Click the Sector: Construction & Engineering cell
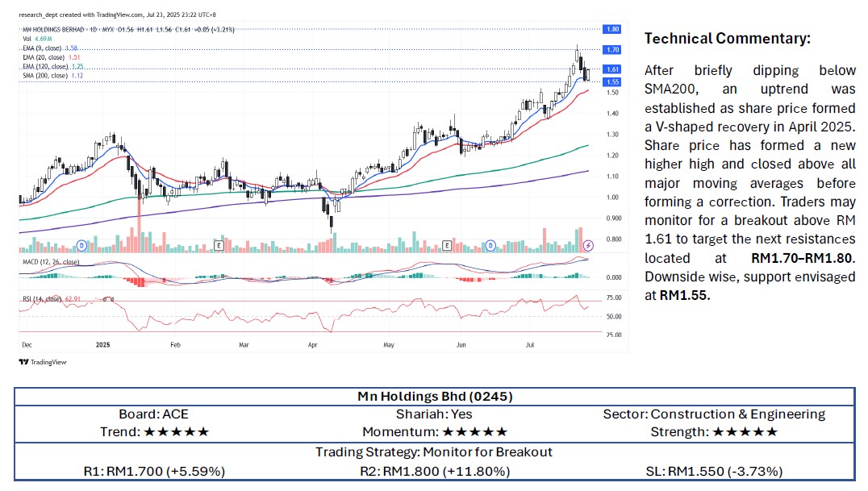This screenshot has width=868, height=491. coord(714,414)
